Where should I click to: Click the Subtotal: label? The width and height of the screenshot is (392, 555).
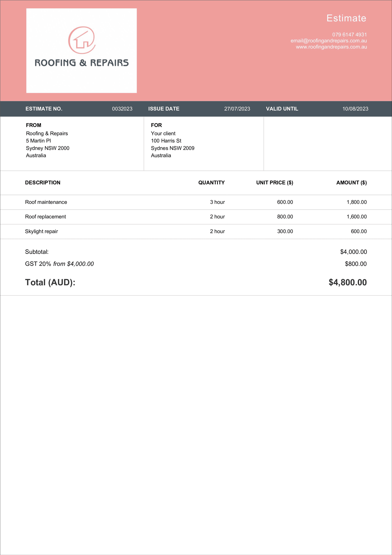(37, 252)
